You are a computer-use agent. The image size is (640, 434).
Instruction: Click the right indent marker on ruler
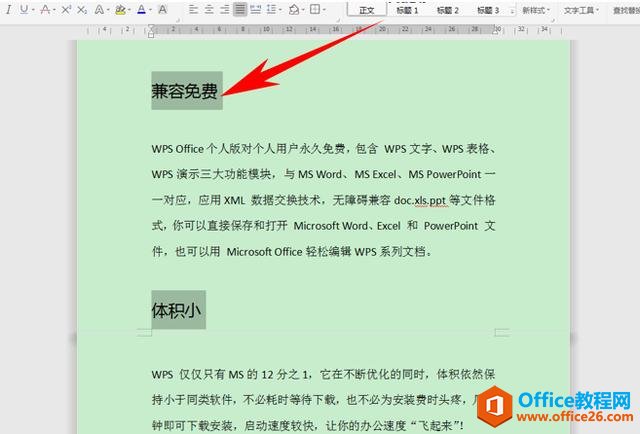497,30
